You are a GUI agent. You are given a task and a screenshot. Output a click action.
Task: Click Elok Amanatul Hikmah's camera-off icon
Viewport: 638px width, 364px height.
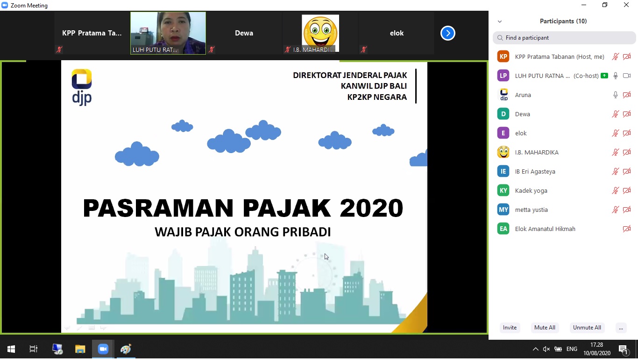click(627, 229)
